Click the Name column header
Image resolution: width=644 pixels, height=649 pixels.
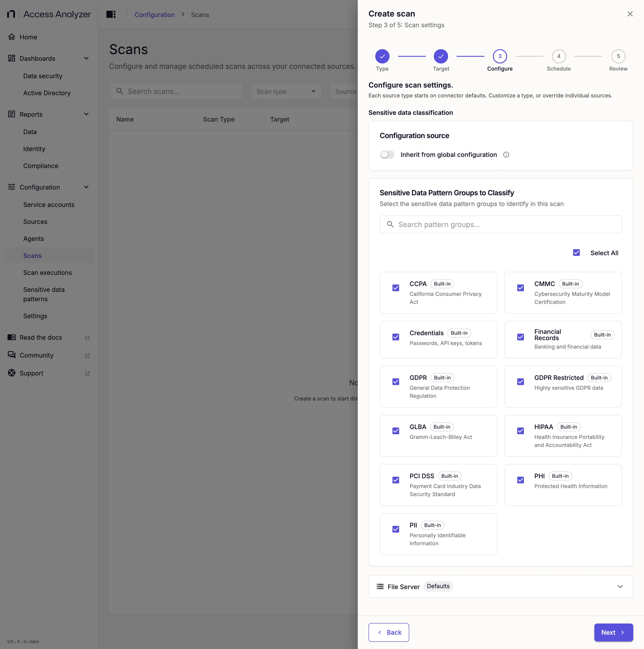tap(125, 119)
